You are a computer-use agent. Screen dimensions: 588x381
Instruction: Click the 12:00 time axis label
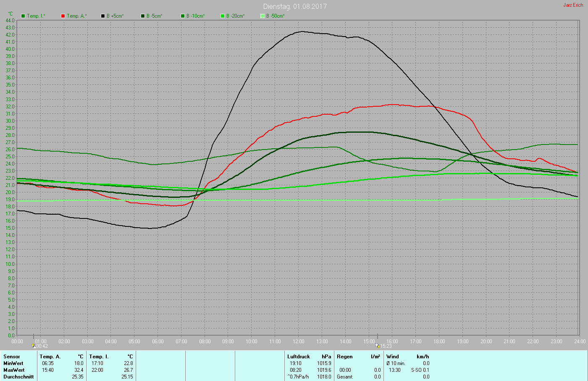299,342
